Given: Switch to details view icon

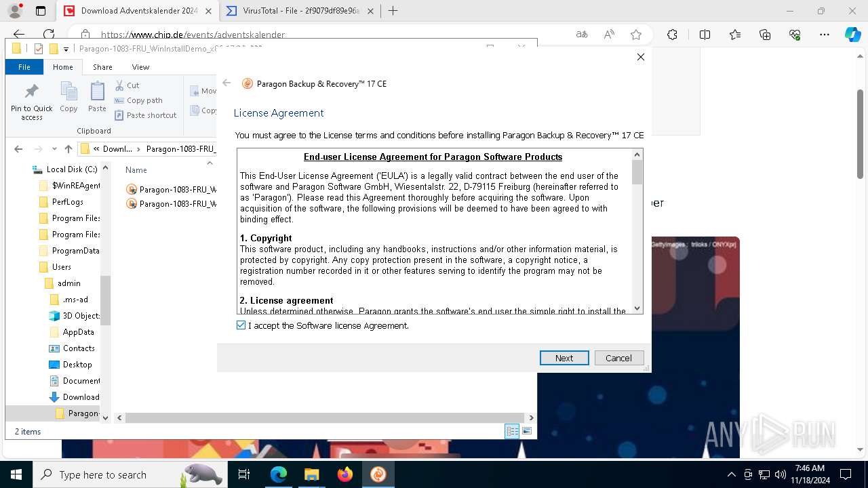Looking at the screenshot, I should point(513,431).
